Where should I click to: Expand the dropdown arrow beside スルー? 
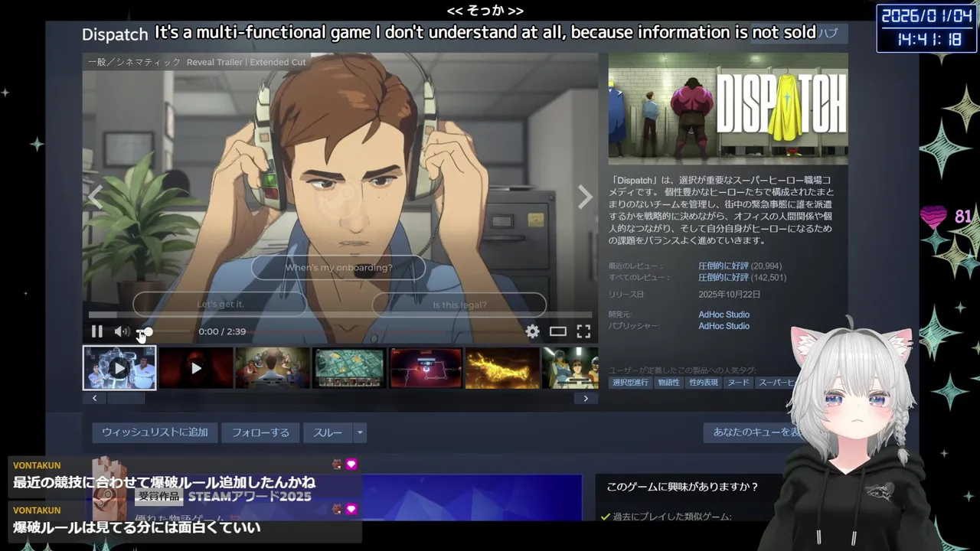point(359,432)
